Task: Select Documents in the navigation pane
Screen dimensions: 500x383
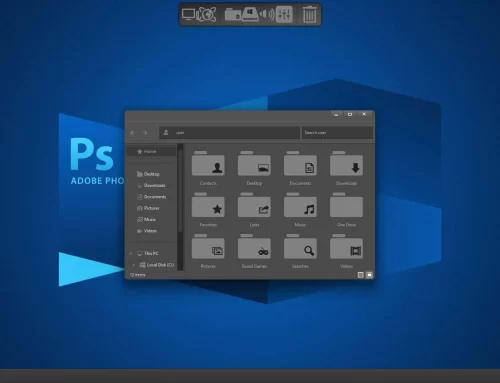Action: (152, 197)
